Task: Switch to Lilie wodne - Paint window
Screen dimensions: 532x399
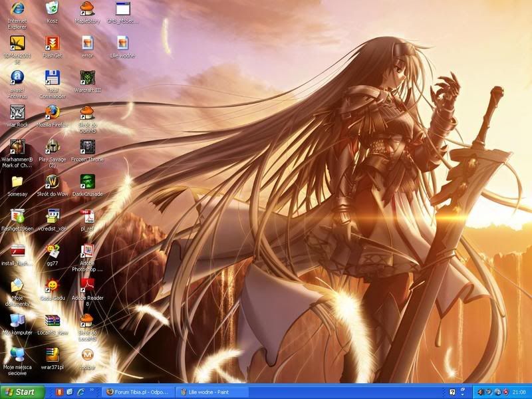Action: click(211, 392)
